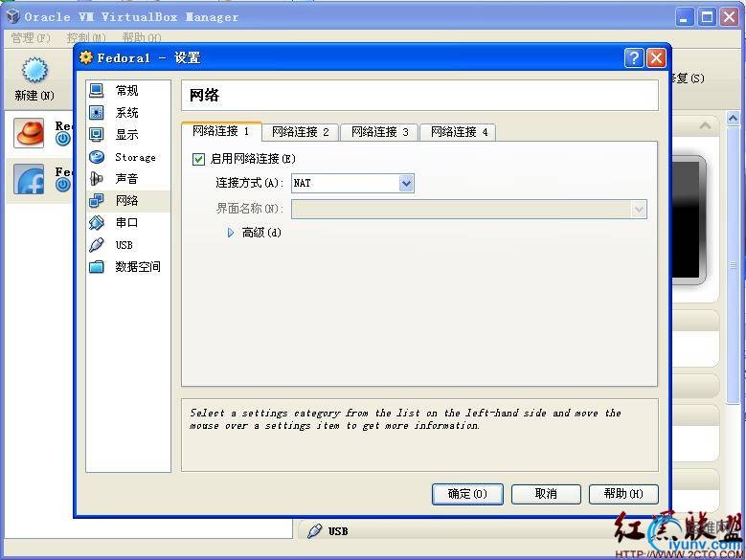Click the 取消 cancel button
746x560 pixels.
click(546, 494)
